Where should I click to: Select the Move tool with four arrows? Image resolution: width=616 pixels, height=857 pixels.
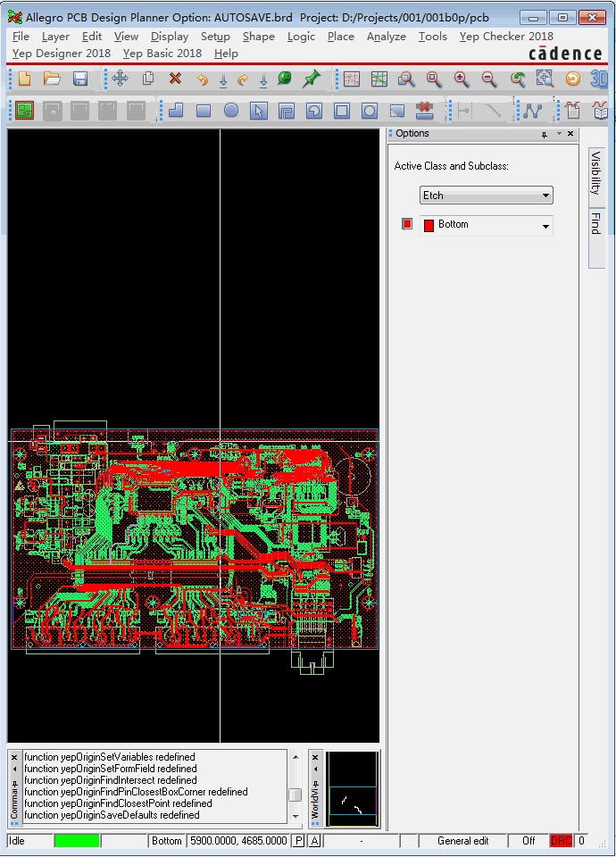[120, 79]
